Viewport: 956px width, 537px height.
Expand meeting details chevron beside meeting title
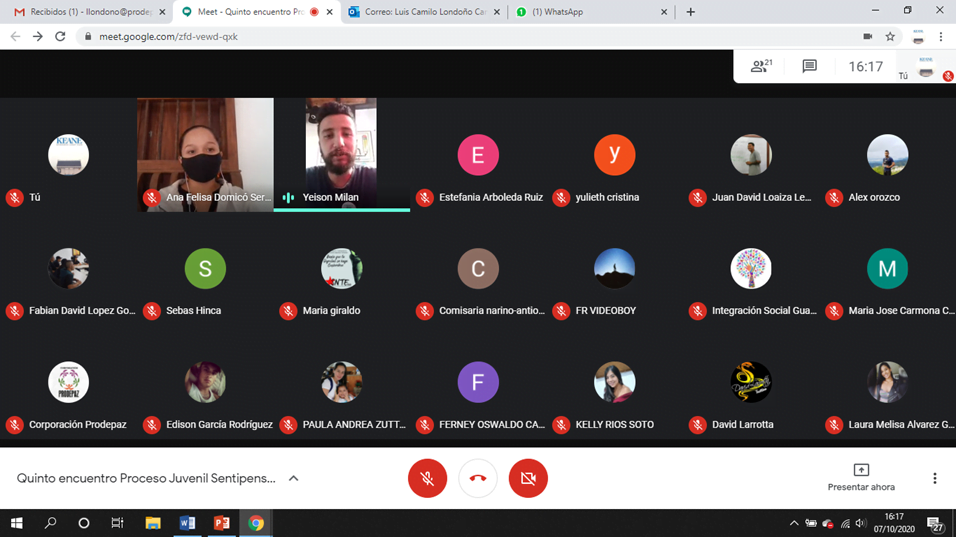294,479
